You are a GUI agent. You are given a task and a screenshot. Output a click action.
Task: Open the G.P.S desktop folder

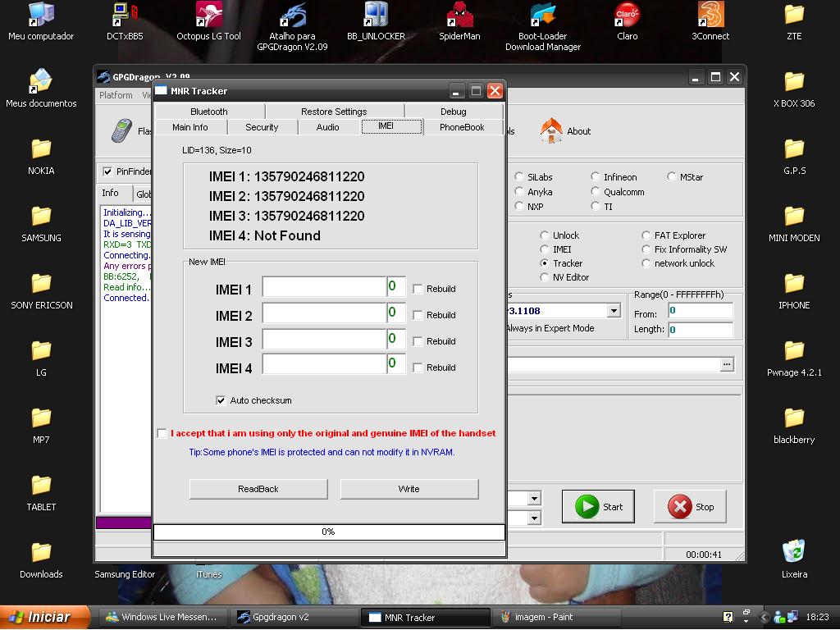pos(794,156)
